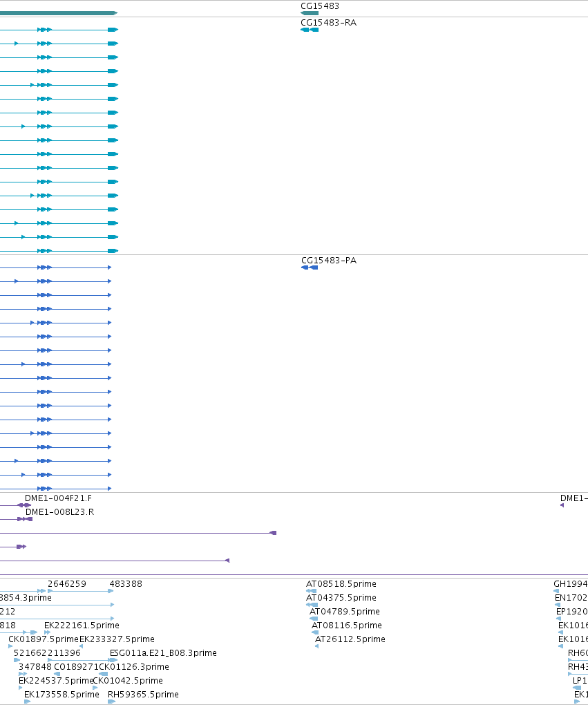Screen dimensions: 588x705
Task: Click the AT26112.5prime EST label
Action: 350,639
